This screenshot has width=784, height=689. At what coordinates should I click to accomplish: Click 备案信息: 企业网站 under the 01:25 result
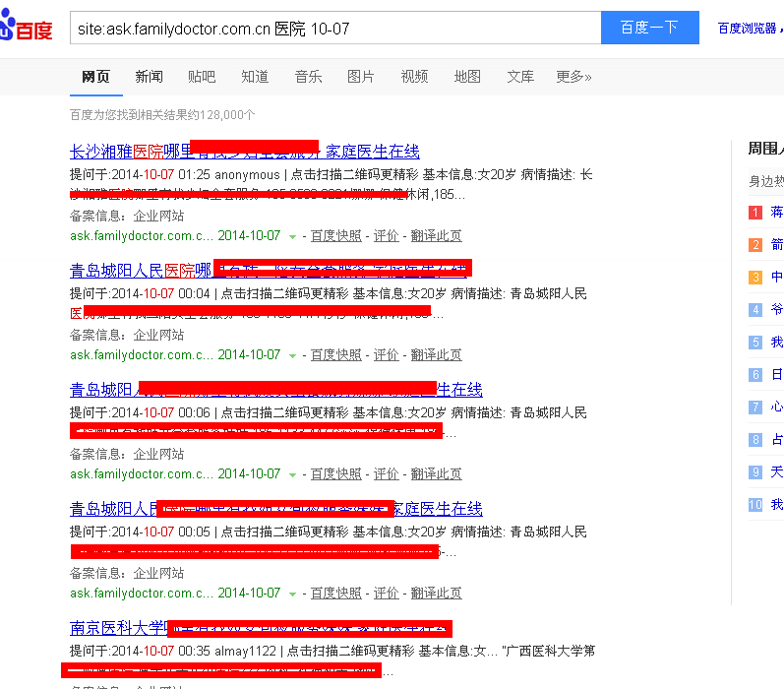pos(127,216)
